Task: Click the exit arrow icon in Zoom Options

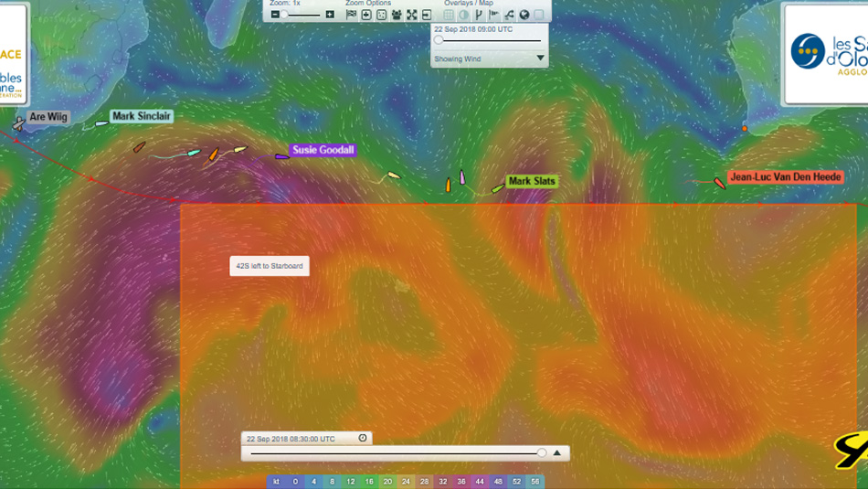Action: pos(427,15)
